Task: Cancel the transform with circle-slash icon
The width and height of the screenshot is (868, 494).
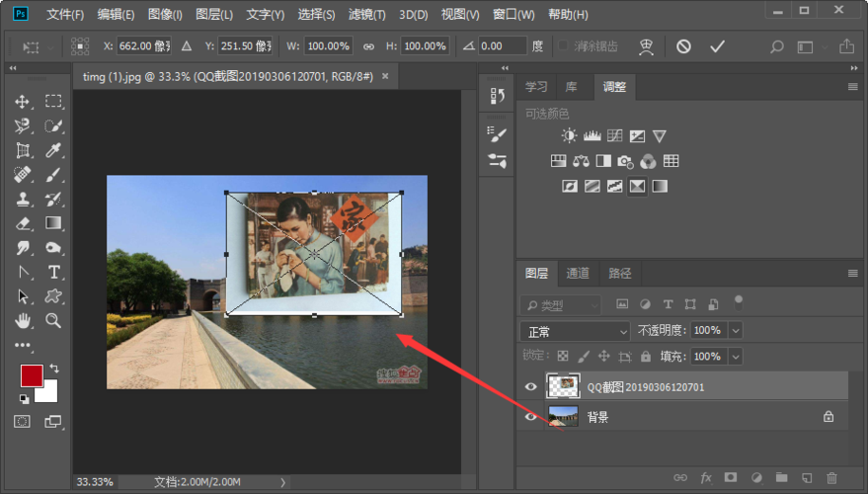Action: [x=683, y=46]
